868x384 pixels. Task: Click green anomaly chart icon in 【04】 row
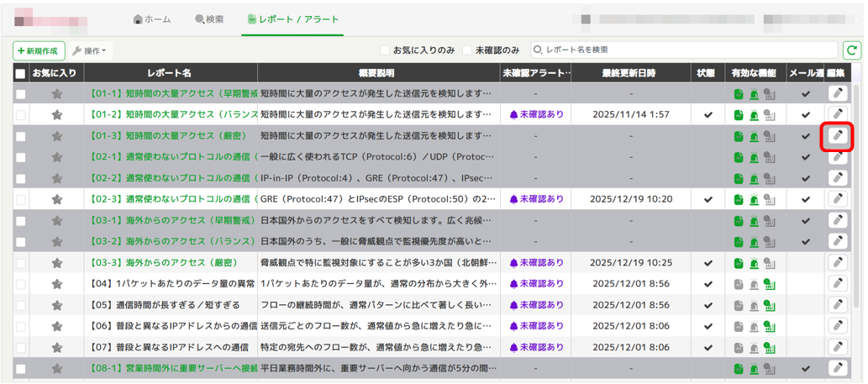point(769,284)
